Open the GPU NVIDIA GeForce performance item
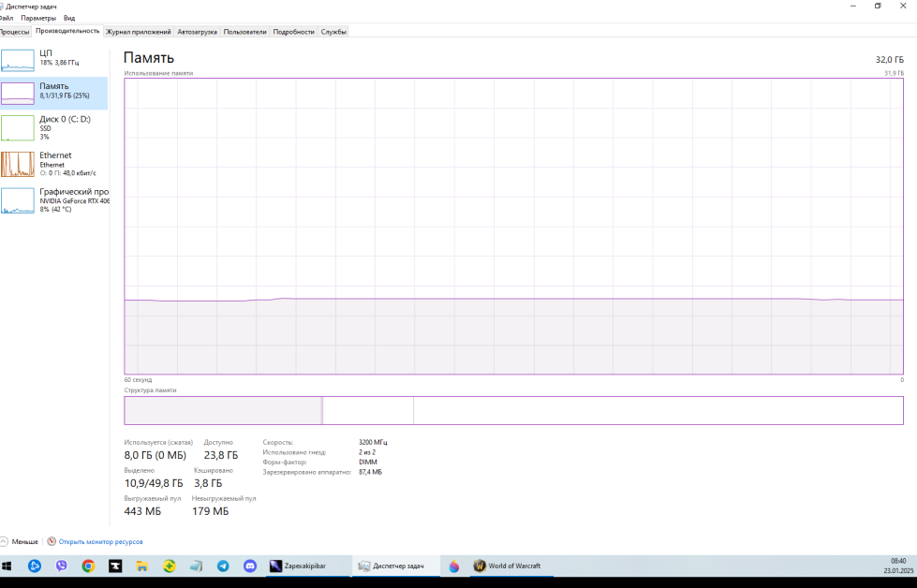 click(x=53, y=199)
